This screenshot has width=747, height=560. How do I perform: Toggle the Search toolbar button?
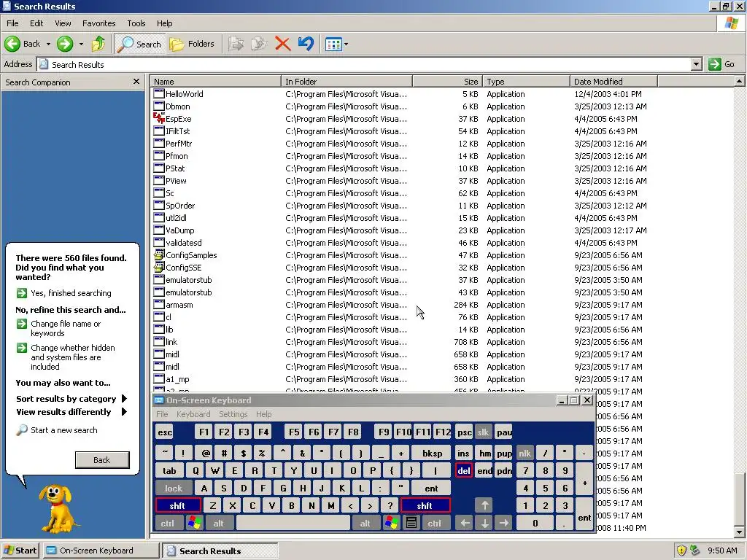[x=140, y=44]
